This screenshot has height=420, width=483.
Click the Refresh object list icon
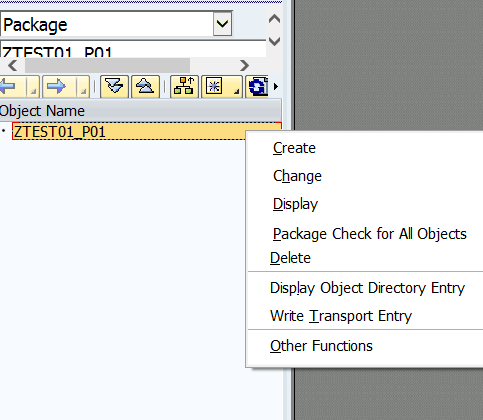click(x=257, y=87)
